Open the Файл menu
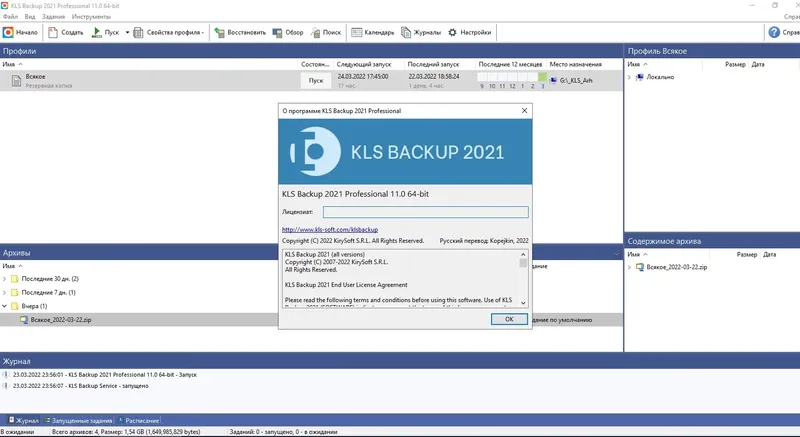The image size is (800, 437). [x=10, y=17]
